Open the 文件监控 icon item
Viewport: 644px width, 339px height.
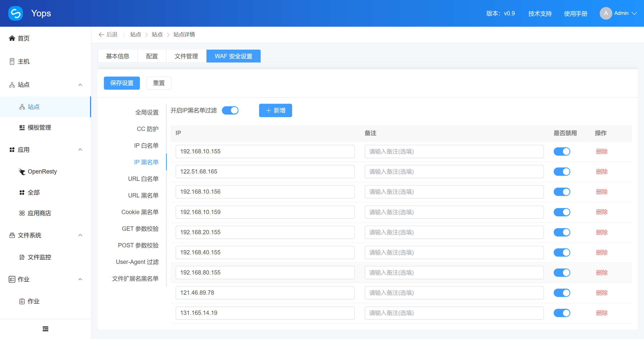tap(22, 257)
